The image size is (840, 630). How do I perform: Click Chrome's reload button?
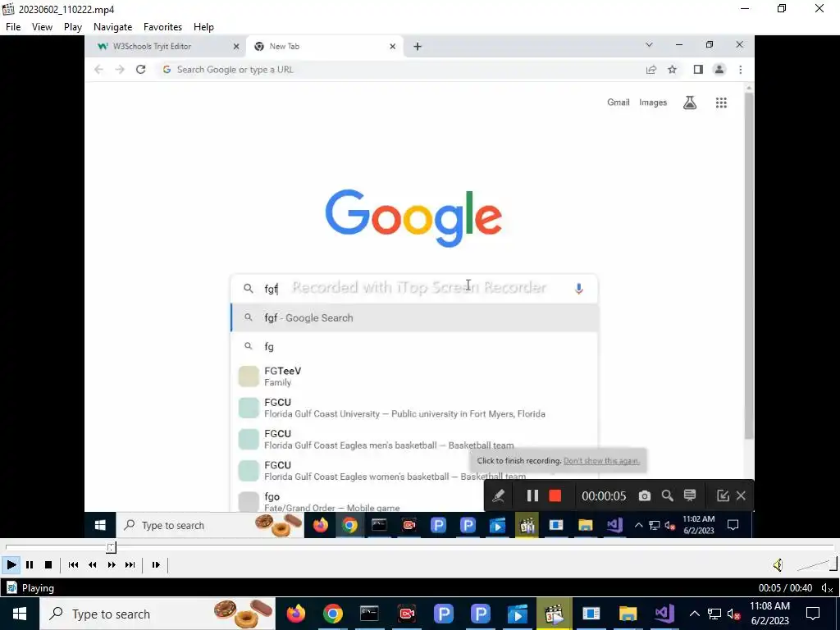point(140,70)
